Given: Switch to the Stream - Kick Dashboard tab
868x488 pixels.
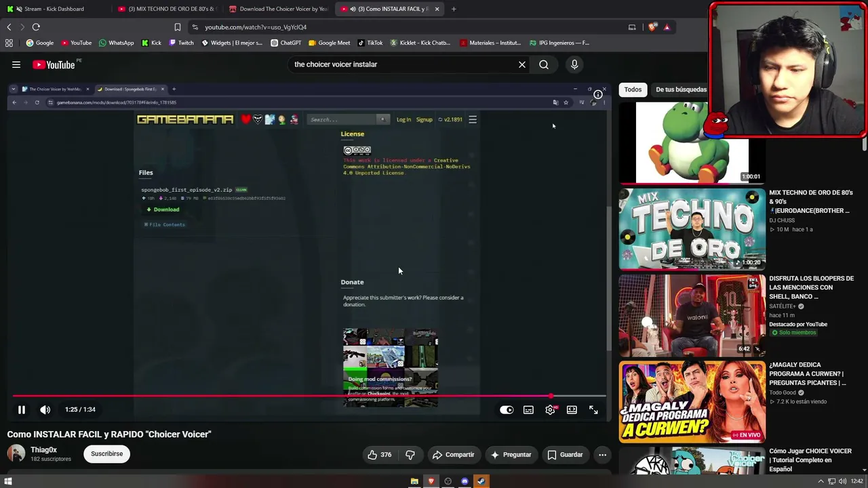Looking at the screenshot, I should tap(54, 9).
